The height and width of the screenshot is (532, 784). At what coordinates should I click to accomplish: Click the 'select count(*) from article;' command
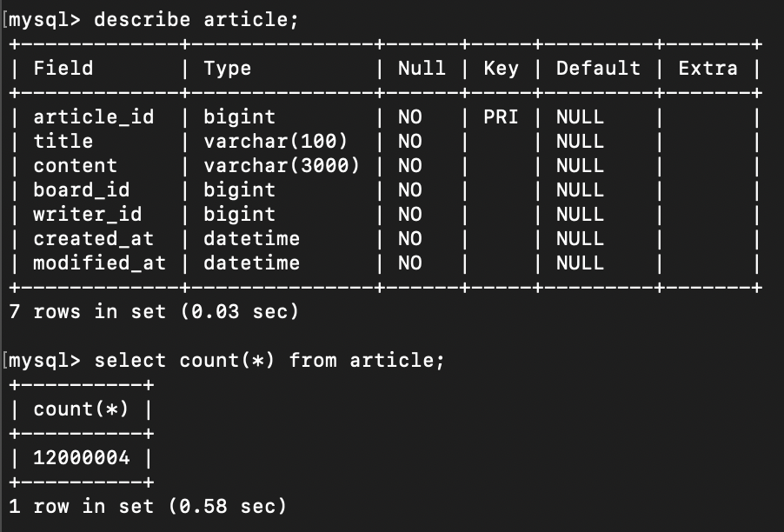pyautogui.click(x=269, y=361)
